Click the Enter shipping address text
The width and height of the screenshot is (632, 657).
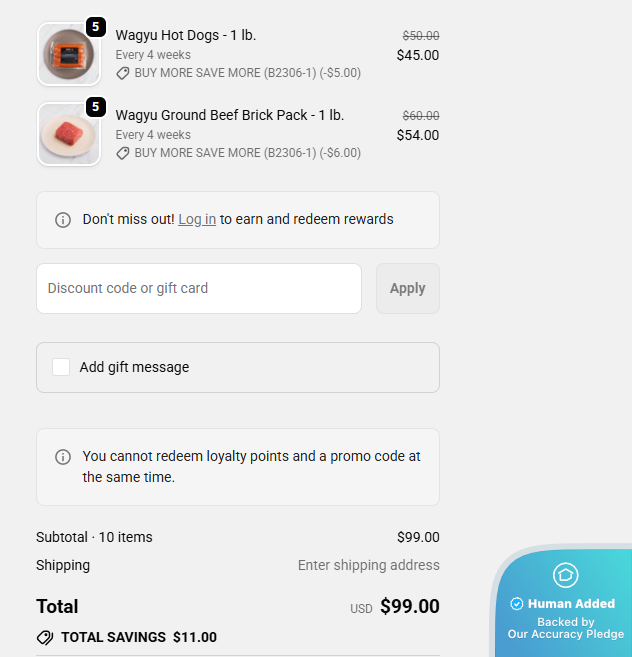368,565
